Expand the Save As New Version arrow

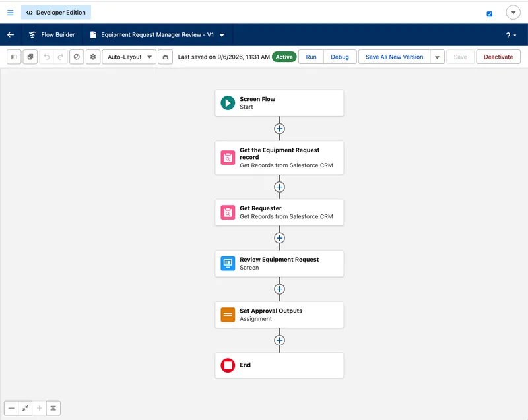click(x=437, y=57)
